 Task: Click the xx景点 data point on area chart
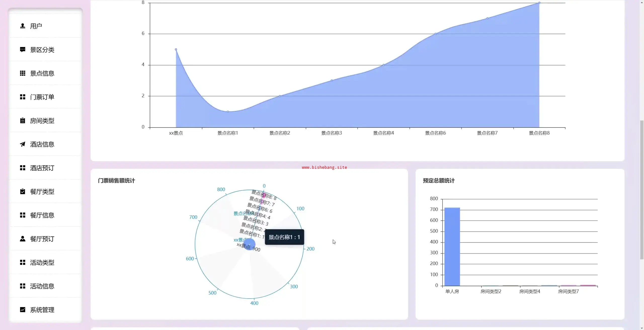(x=176, y=50)
